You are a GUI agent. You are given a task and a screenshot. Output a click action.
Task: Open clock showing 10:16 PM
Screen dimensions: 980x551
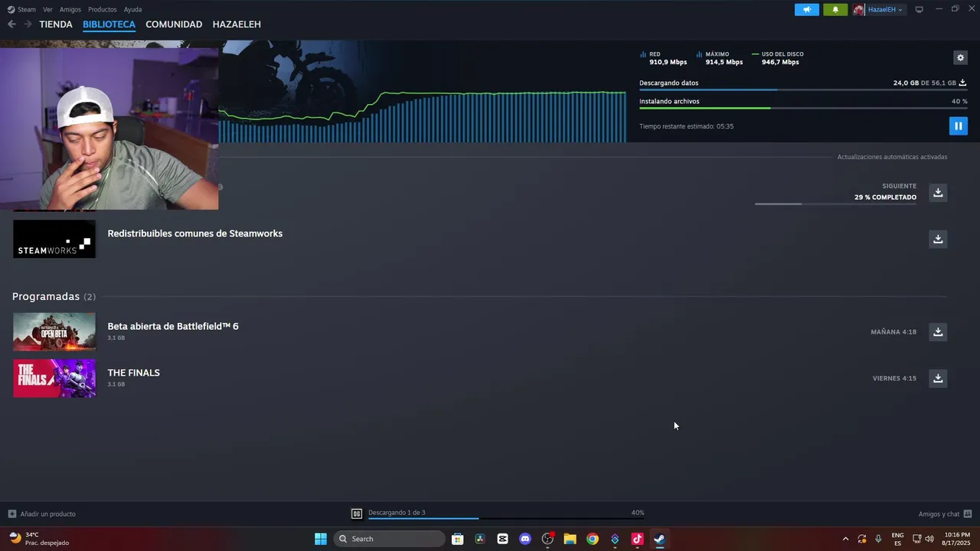point(957,539)
